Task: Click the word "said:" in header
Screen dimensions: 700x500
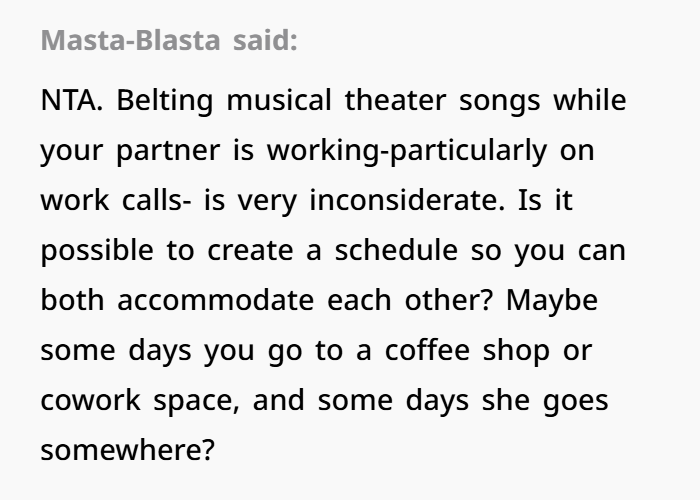Action: [x=265, y=40]
